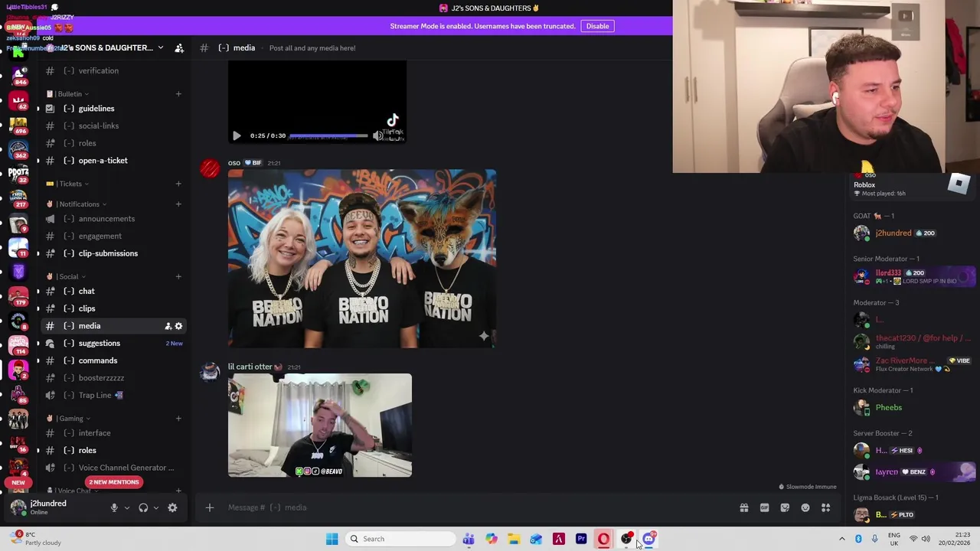Open the interface channel under Gaming

pyautogui.click(x=114, y=433)
